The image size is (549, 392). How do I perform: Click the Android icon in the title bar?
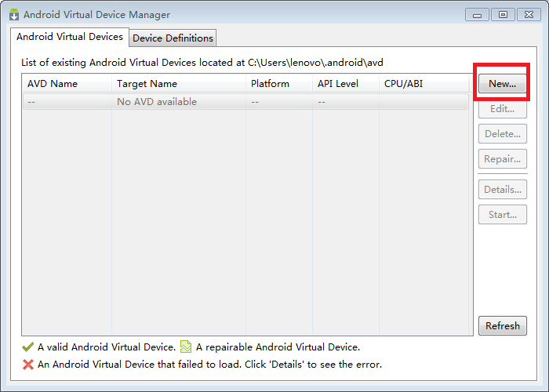[14, 14]
